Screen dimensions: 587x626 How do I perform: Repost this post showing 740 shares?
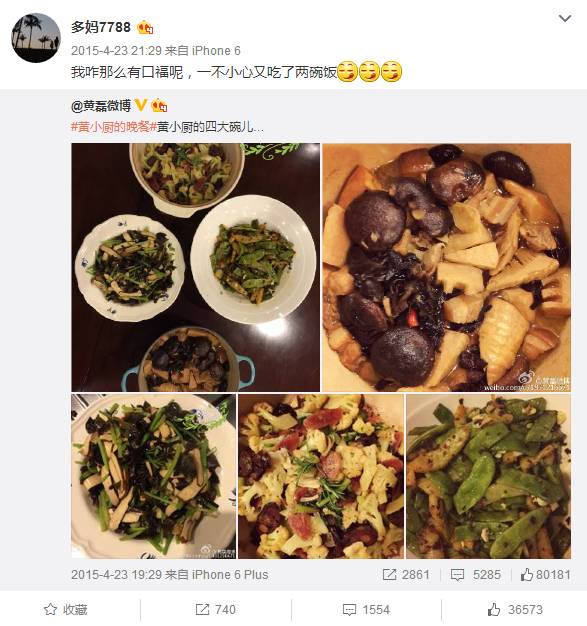(215, 610)
